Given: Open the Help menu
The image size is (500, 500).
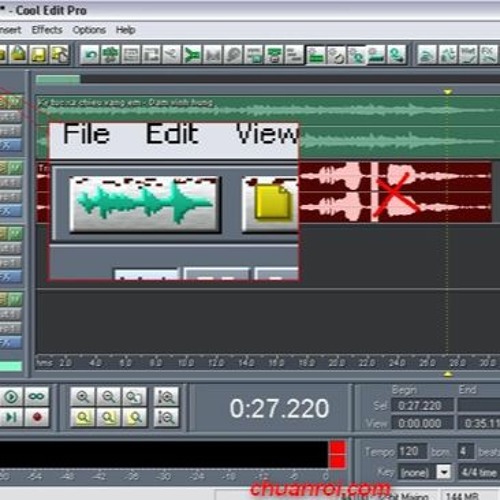Looking at the screenshot, I should point(125,30).
